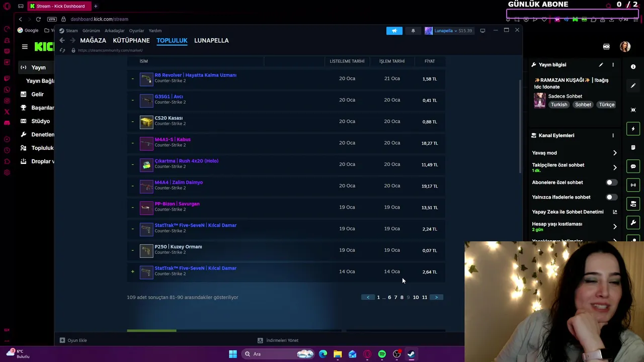Open the Kick hamburger menu
The height and width of the screenshot is (362, 644).
tap(25, 47)
